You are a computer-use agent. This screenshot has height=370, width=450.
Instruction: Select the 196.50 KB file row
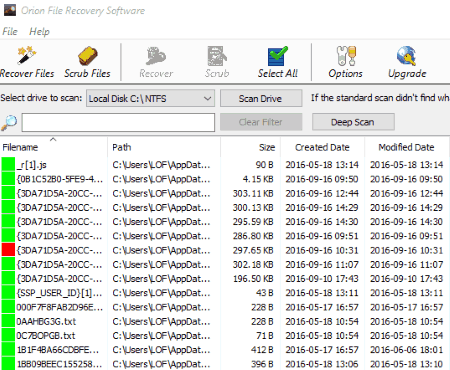coord(225,279)
